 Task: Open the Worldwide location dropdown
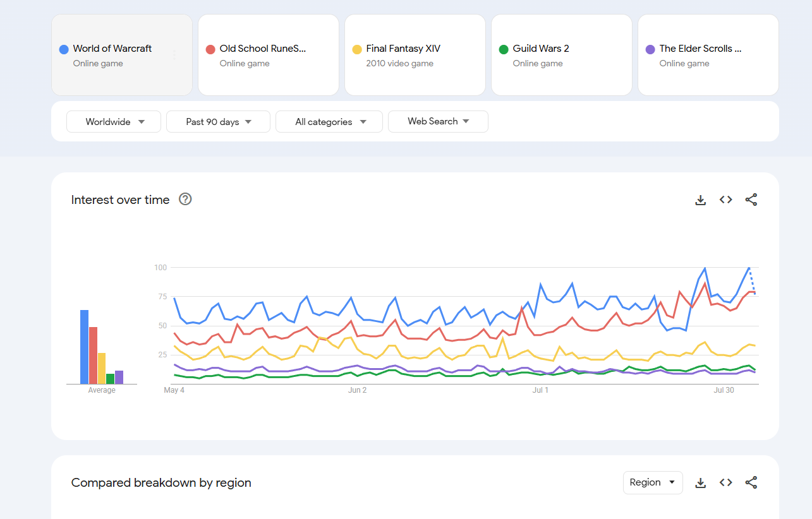click(x=114, y=122)
